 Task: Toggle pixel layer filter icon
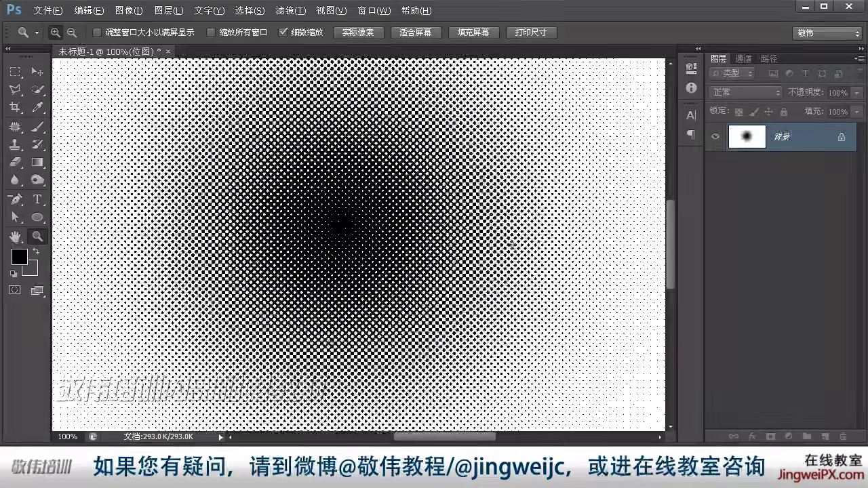pyautogui.click(x=773, y=73)
